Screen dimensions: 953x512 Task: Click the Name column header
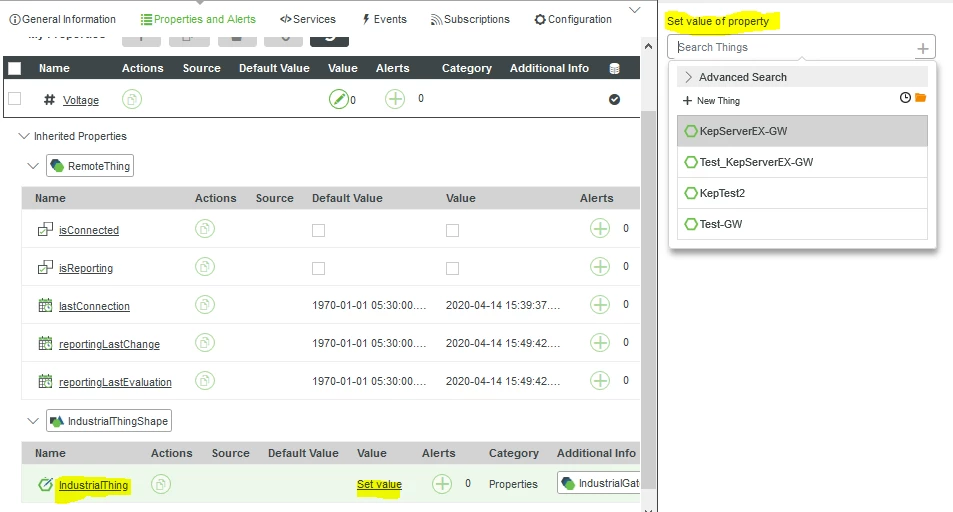click(54, 68)
